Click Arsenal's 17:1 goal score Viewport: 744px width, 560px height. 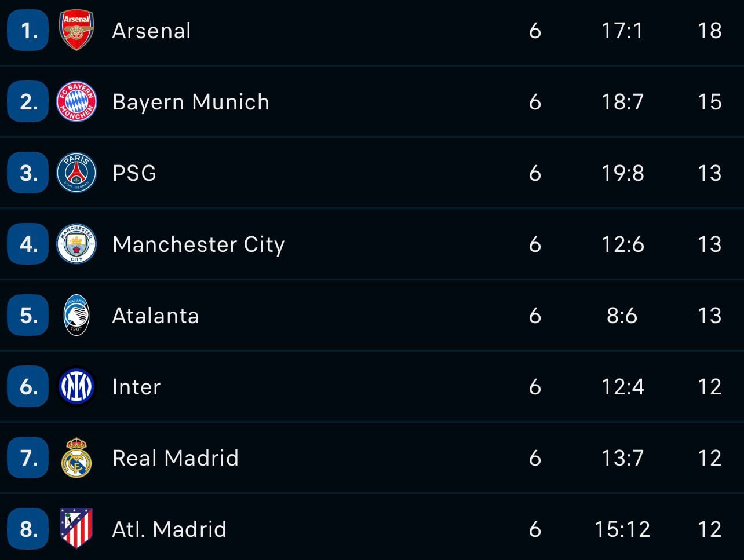point(622,31)
